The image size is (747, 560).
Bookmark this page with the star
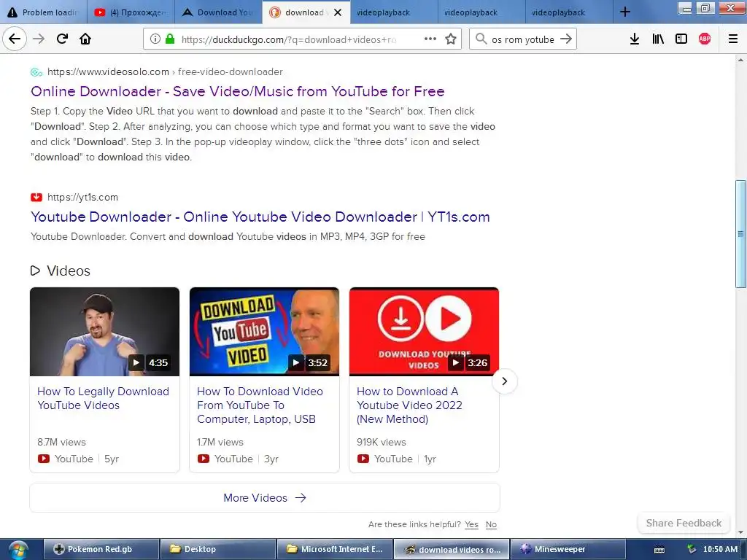click(x=451, y=39)
